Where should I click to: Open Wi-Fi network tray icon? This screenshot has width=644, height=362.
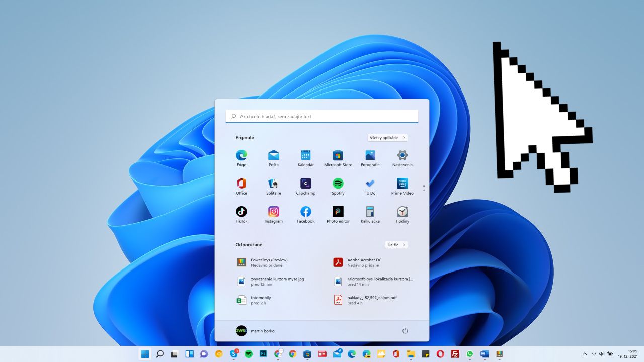click(594, 354)
